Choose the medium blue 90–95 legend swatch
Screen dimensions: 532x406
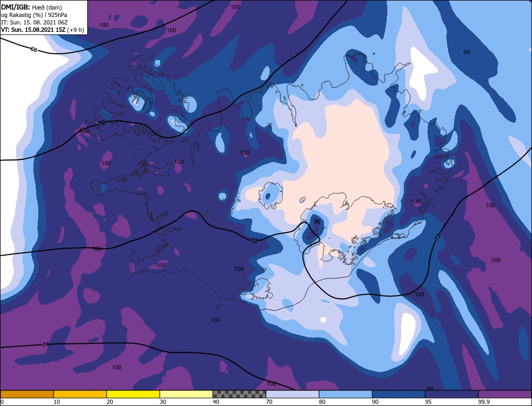[x=398, y=394]
